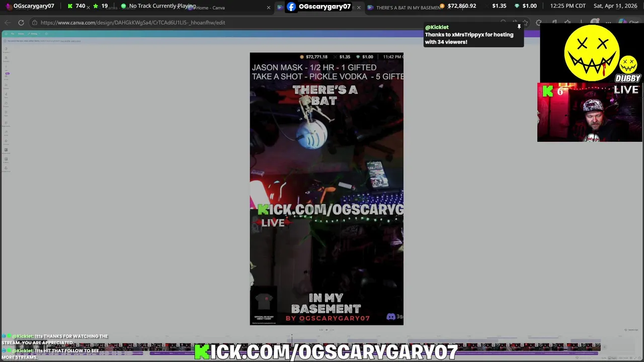Click the Sat, Apr 11, 2026 date
The image size is (644, 362).
point(615,6)
